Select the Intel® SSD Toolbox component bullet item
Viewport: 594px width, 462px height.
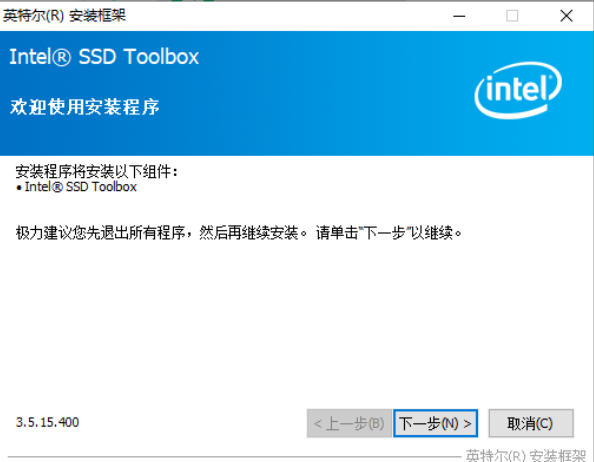[x=77, y=187]
